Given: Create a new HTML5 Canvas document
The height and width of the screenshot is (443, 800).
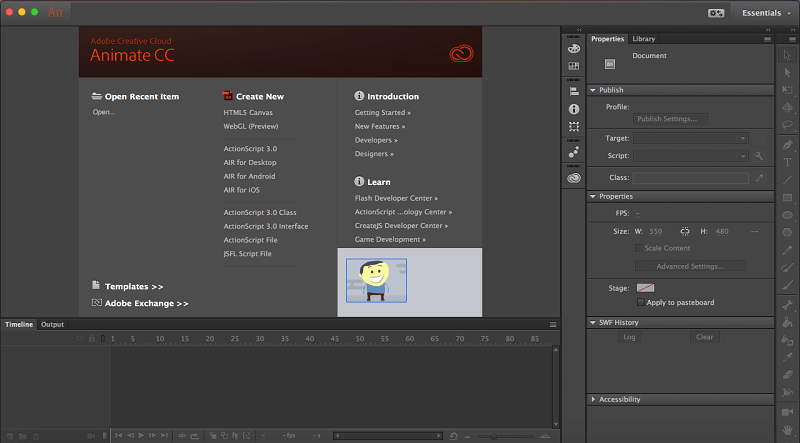Looking at the screenshot, I should click(x=248, y=112).
